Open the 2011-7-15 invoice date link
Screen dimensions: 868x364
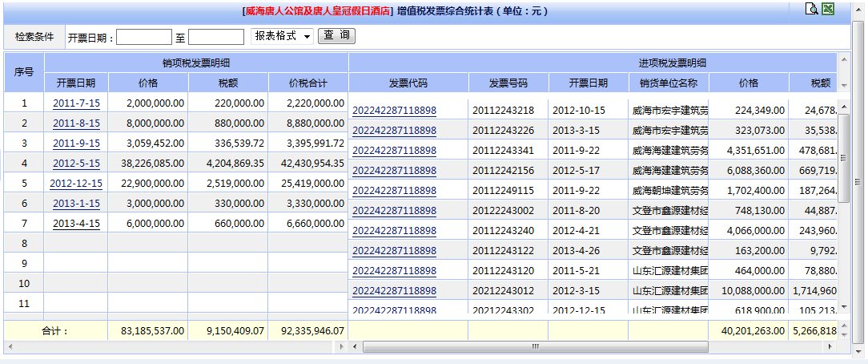coord(76,103)
